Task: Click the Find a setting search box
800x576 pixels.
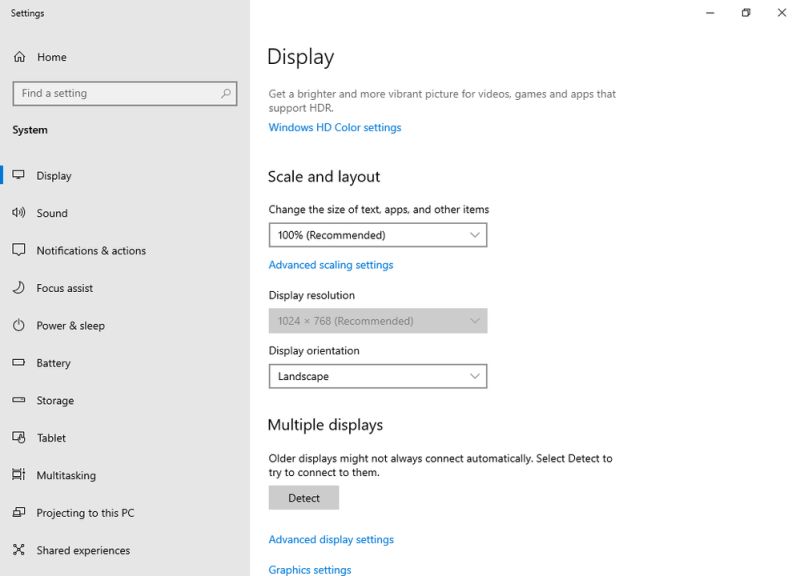Action: click(x=124, y=93)
